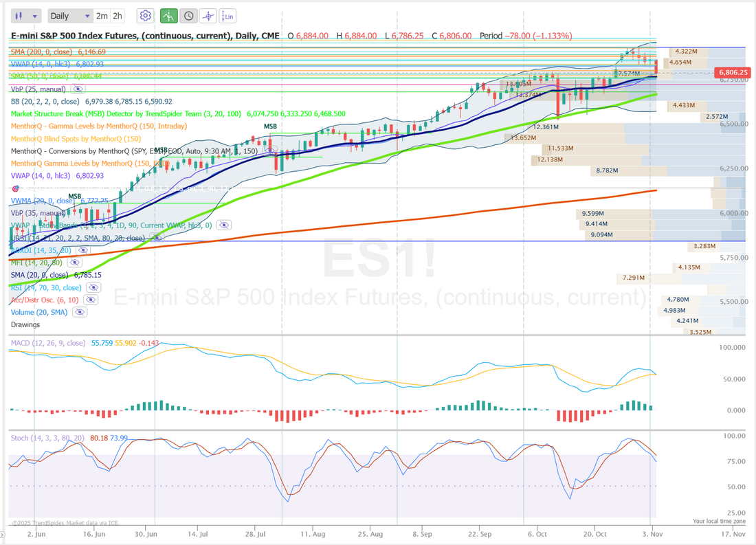Switch to the 2h timeframe
This screenshot has height=545, width=756.
[118, 16]
